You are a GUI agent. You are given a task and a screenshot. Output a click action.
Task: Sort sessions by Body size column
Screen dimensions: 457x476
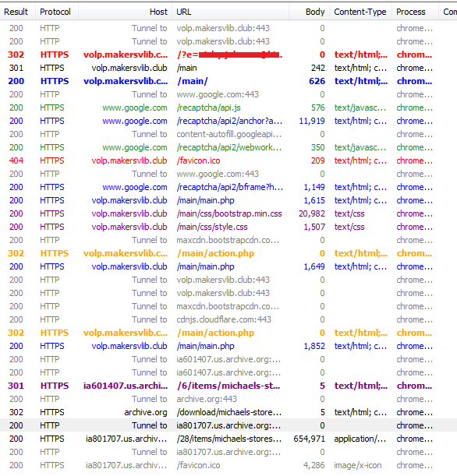[310, 12]
